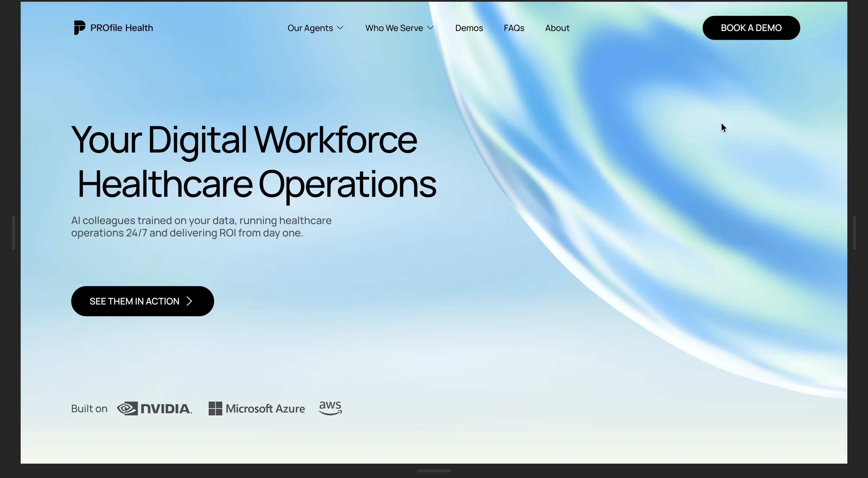
Task: Open the Who We Serve menu
Action: (x=394, y=28)
